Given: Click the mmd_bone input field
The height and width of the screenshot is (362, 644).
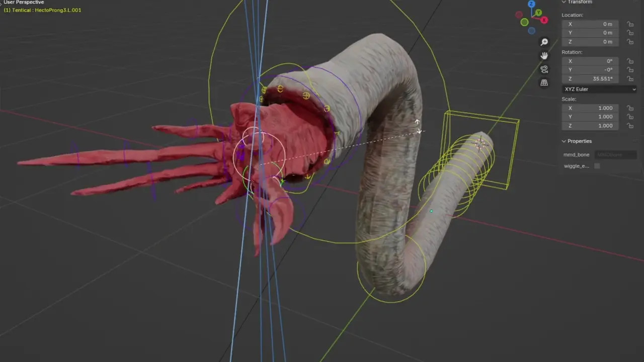Looking at the screenshot, I should click(x=616, y=154).
